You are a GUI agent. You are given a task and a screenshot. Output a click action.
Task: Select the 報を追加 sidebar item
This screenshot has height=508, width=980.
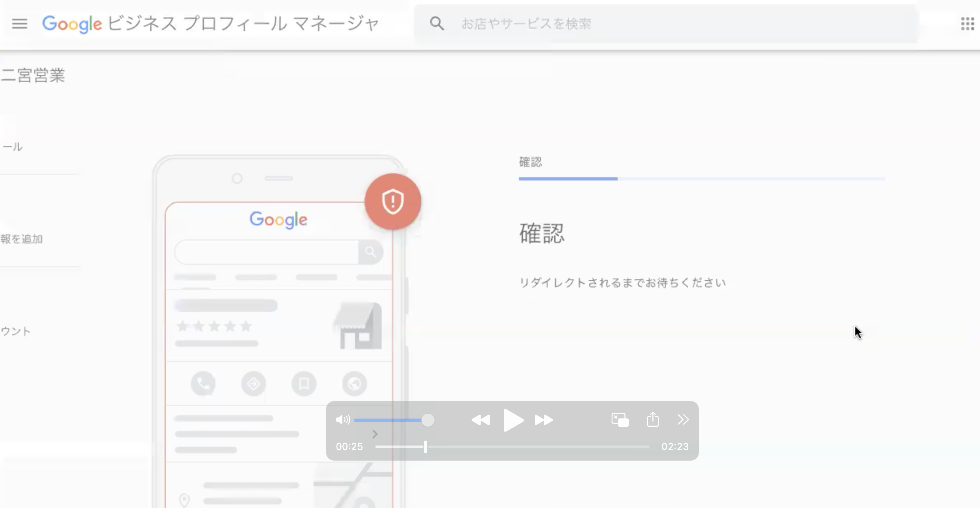22,239
